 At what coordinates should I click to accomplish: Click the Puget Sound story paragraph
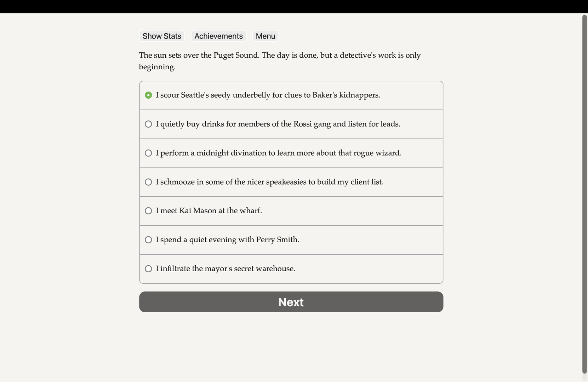(x=280, y=61)
